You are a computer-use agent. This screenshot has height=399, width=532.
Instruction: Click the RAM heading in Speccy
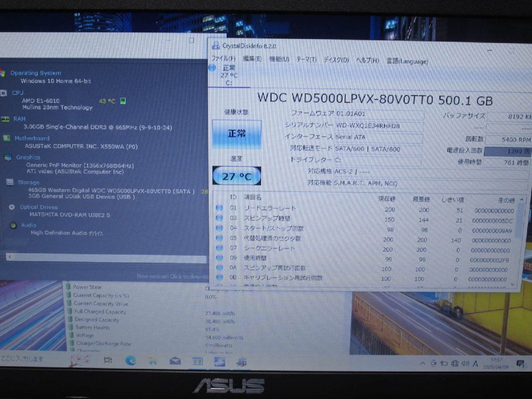point(20,119)
